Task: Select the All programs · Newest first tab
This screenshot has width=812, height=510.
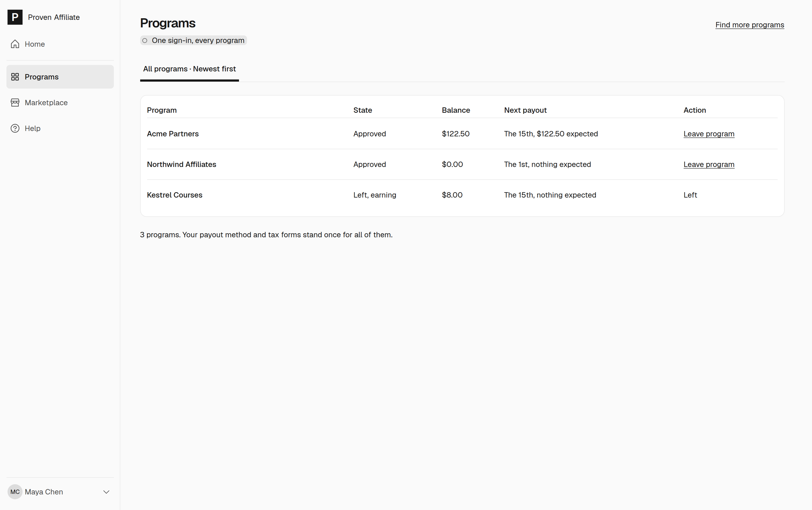Action: tap(190, 69)
